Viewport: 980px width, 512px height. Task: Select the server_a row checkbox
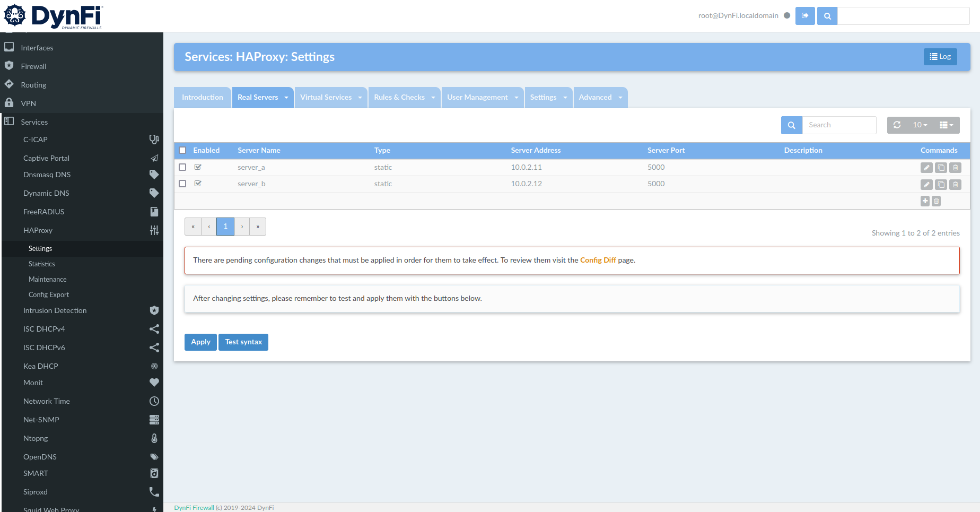tap(182, 167)
